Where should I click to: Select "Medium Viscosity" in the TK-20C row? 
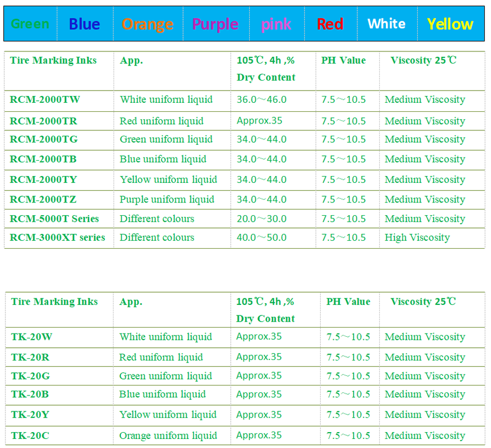click(425, 436)
